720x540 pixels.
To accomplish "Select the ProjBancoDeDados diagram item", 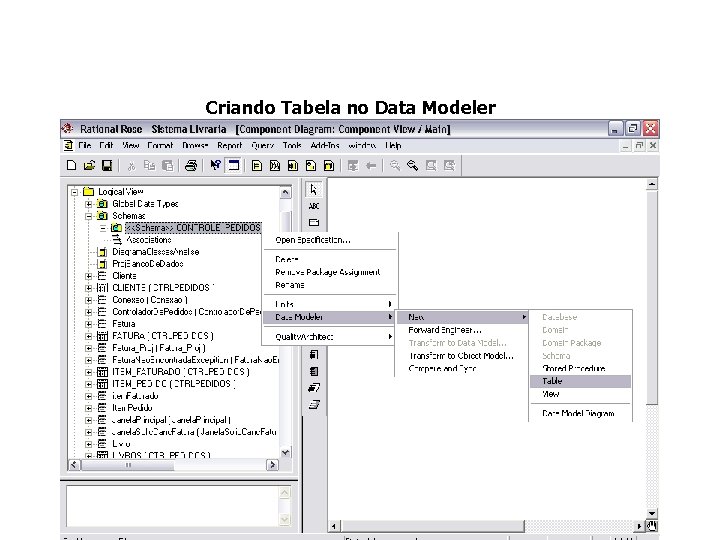I will pos(147,264).
